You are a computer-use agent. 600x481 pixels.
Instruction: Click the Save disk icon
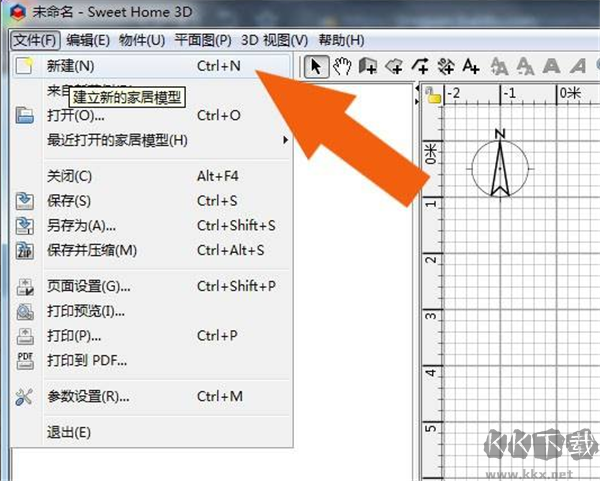(x=24, y=201)
